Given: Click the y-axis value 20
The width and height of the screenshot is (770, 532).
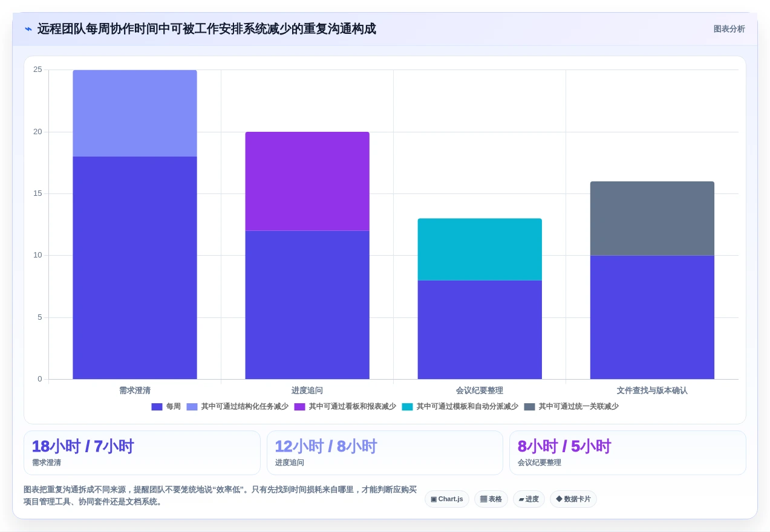Looking at the screenshot, I should point(38,132).
